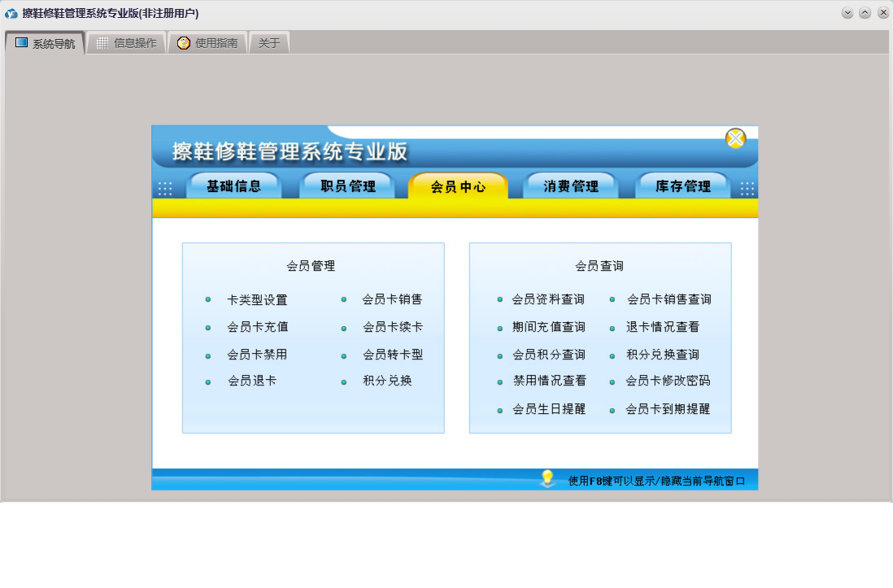Open 会员积分查询
This screenshot has height=588, width=893.
pos(548,355)
